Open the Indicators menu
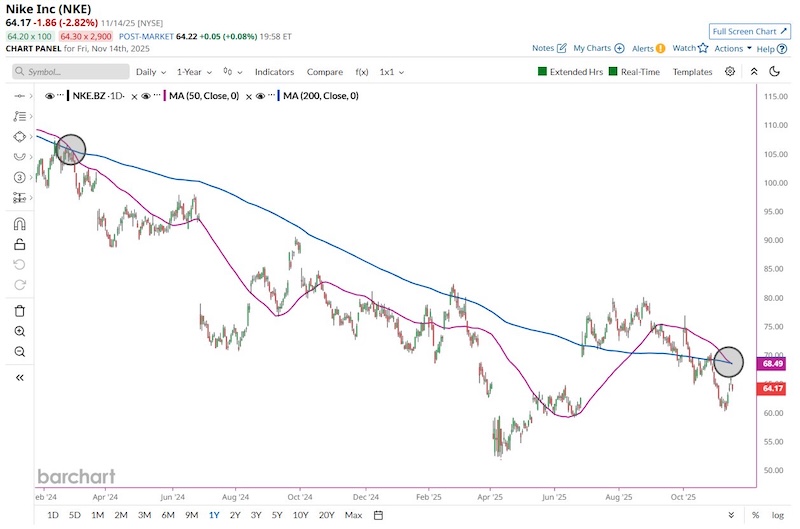 (274, 72)
